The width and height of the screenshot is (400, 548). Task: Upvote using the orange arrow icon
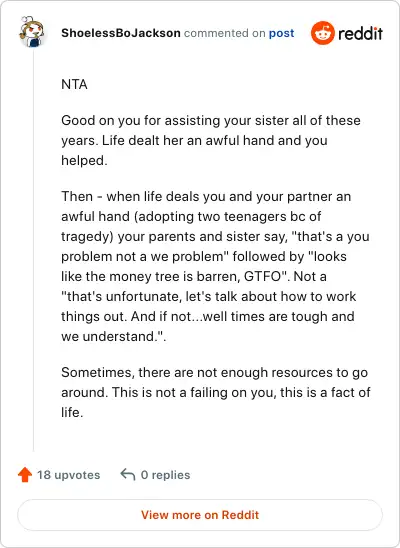coord(25,474)
